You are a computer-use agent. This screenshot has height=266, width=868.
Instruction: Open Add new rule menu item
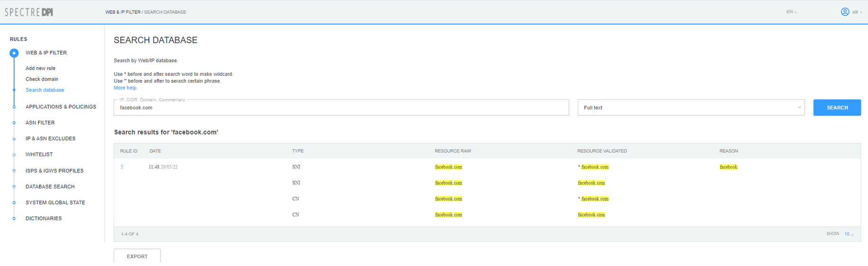click(40, 68)
